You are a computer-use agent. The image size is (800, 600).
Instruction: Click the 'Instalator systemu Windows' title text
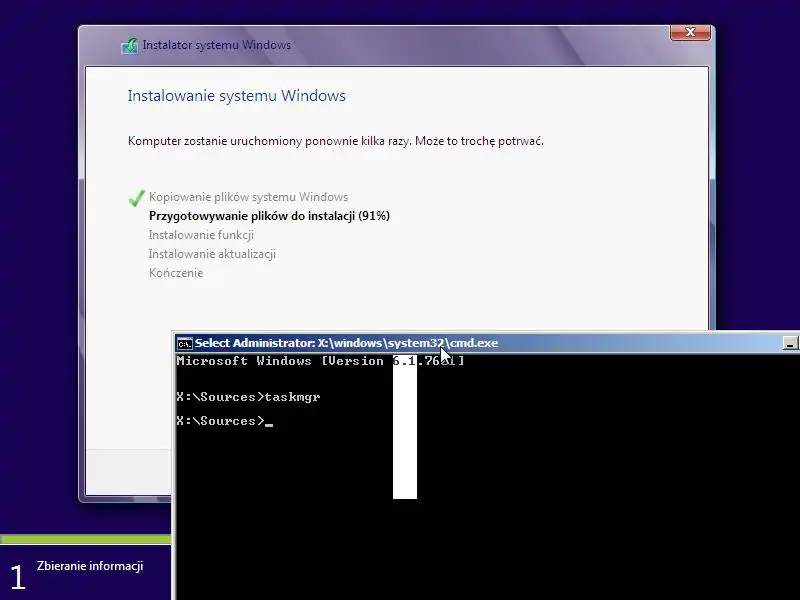pos(217,45)
